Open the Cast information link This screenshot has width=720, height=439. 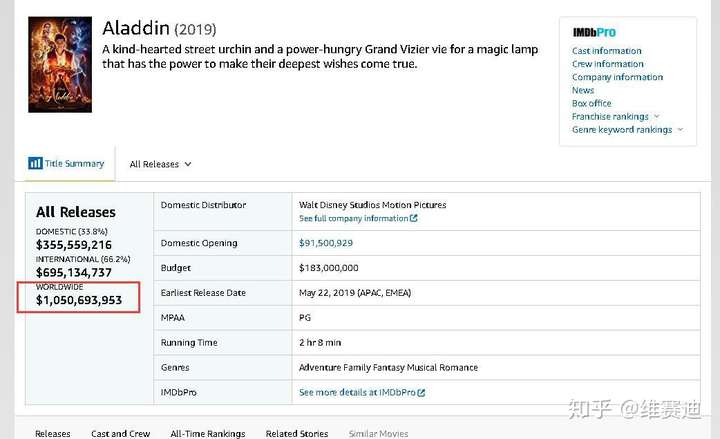607,51
